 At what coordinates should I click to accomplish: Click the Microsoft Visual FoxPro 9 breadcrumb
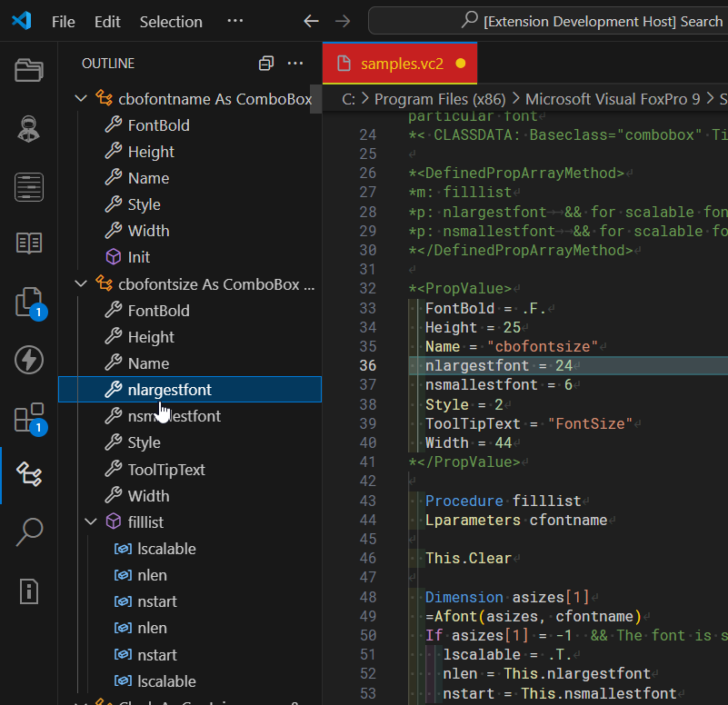tap(613, 99)
